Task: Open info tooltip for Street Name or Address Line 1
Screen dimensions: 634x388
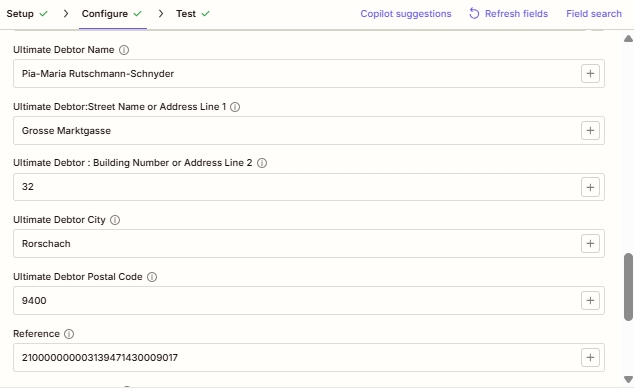Action: coord(235,107)
